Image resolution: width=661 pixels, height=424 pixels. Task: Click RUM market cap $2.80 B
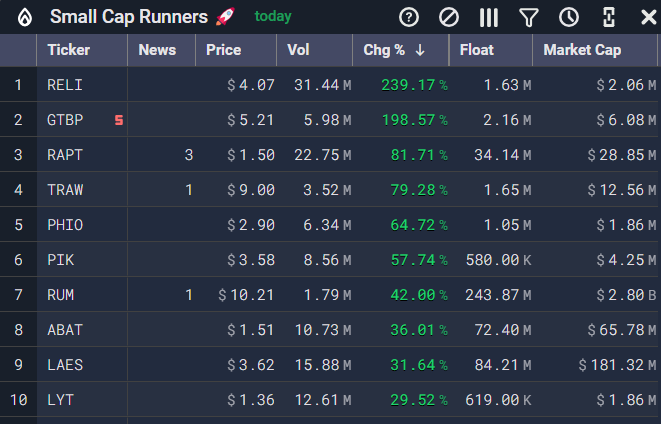[x=626, y=295]
